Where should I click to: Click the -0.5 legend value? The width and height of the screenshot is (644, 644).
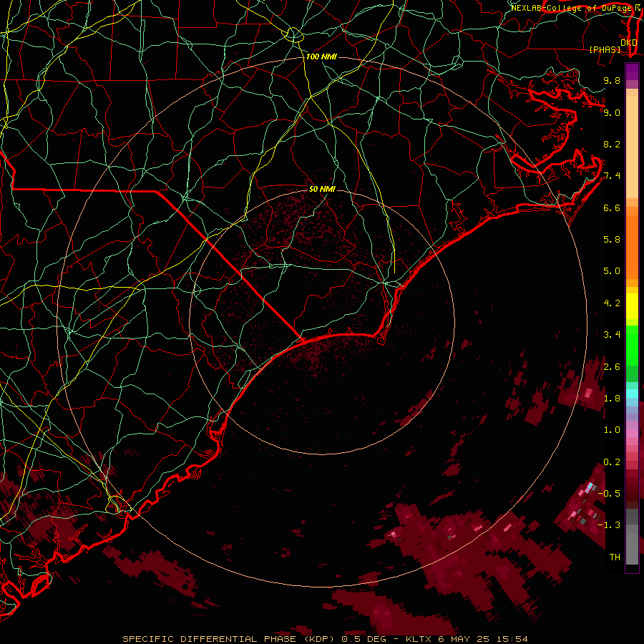(609, 493)
